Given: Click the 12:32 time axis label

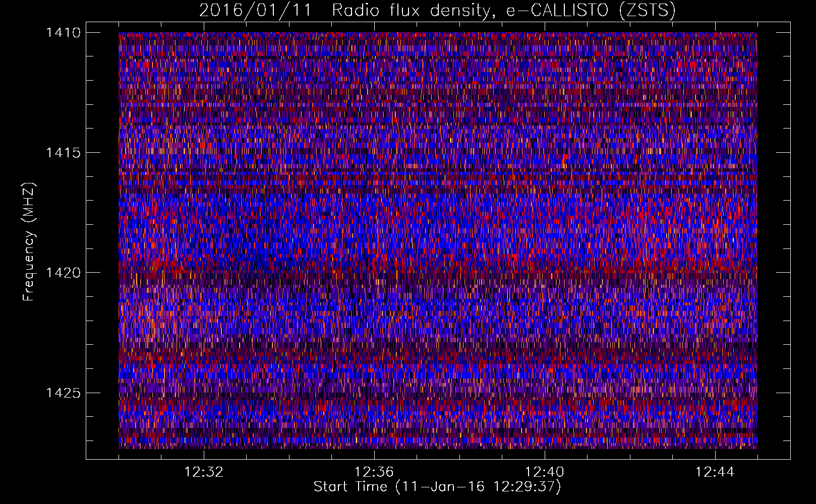Looking at the screenshot, I should 204,472.
